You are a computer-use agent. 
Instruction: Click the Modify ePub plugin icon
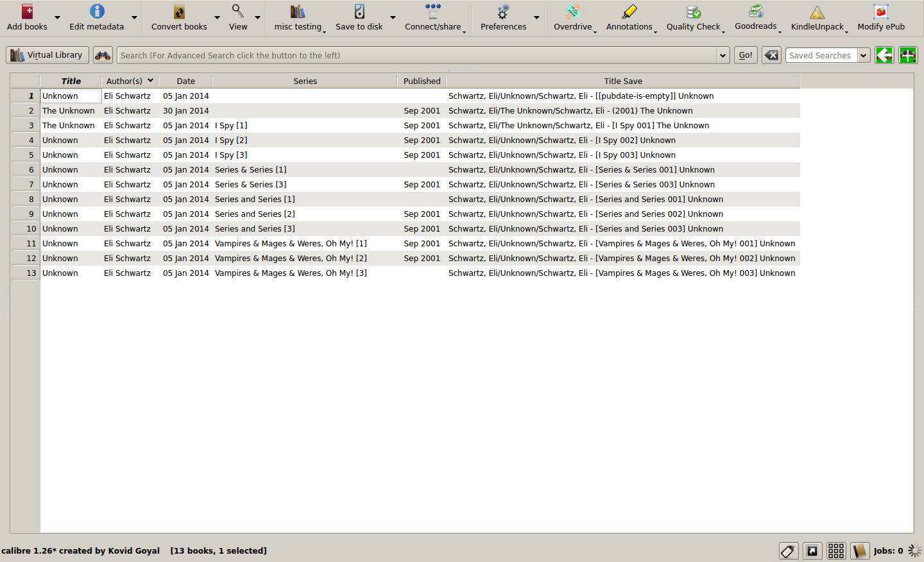tap(881, 12)
